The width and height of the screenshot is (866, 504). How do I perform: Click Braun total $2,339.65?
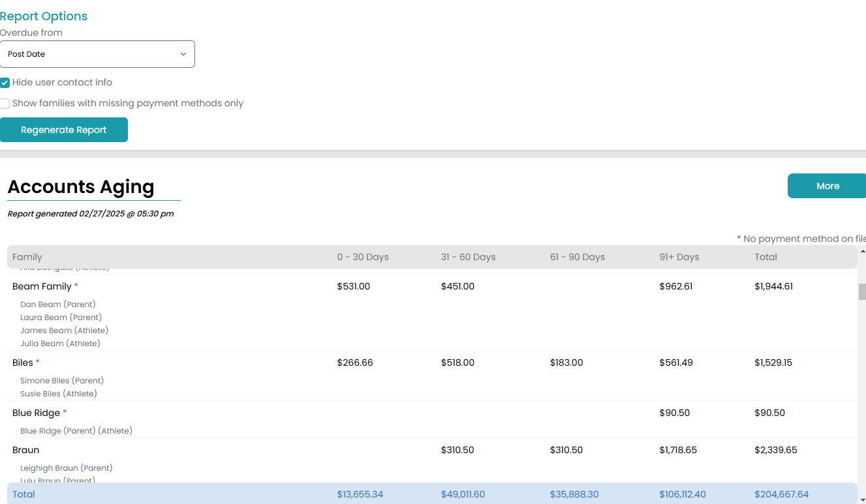775,450
